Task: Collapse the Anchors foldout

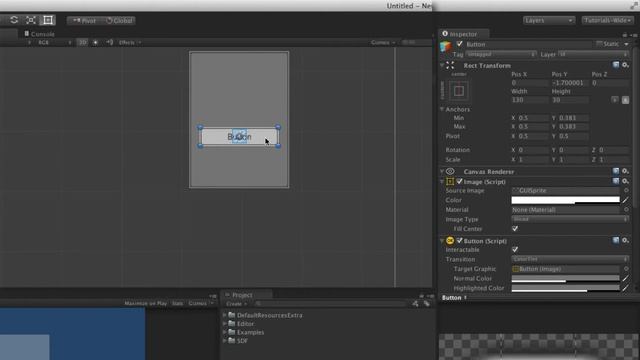Action: (x=442, y=109)
